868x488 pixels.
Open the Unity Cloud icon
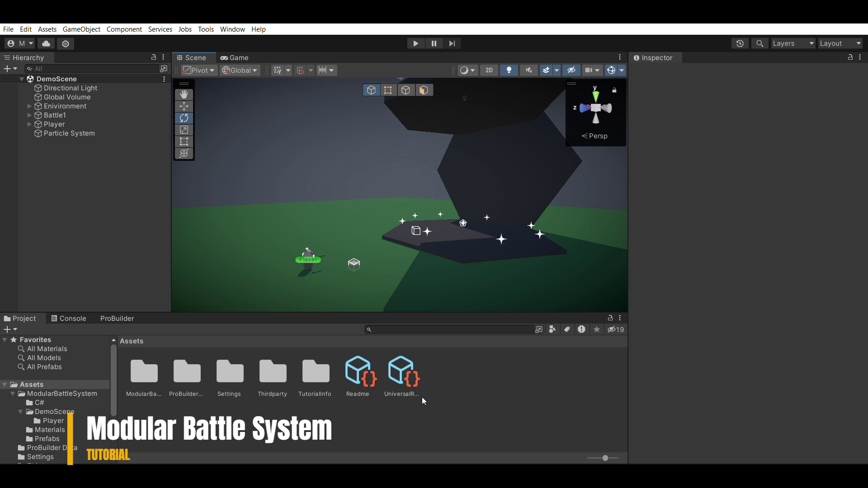tap(46, 43)
